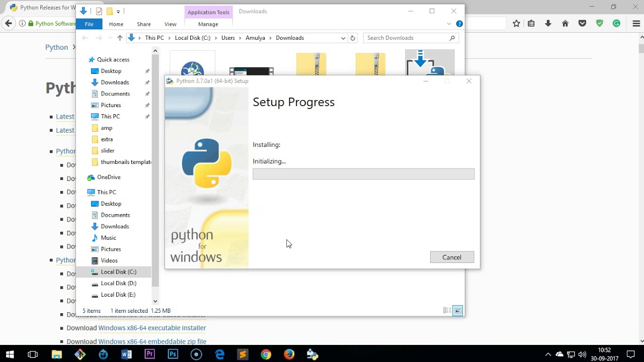Open Firefox bookmarks list icon
The image size is (644, 362).
531,23
